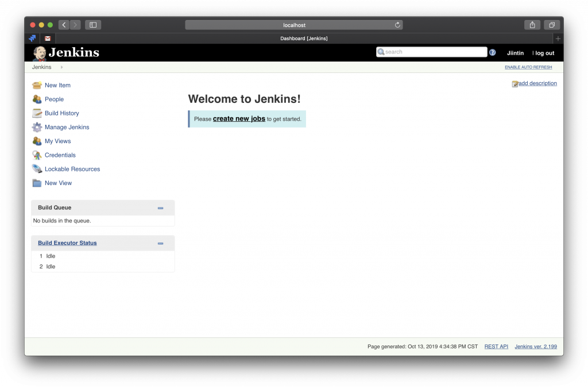Click the Manage Jenkins gear icon
This screenshot has width=588, height=388.
tap(37, 127)
